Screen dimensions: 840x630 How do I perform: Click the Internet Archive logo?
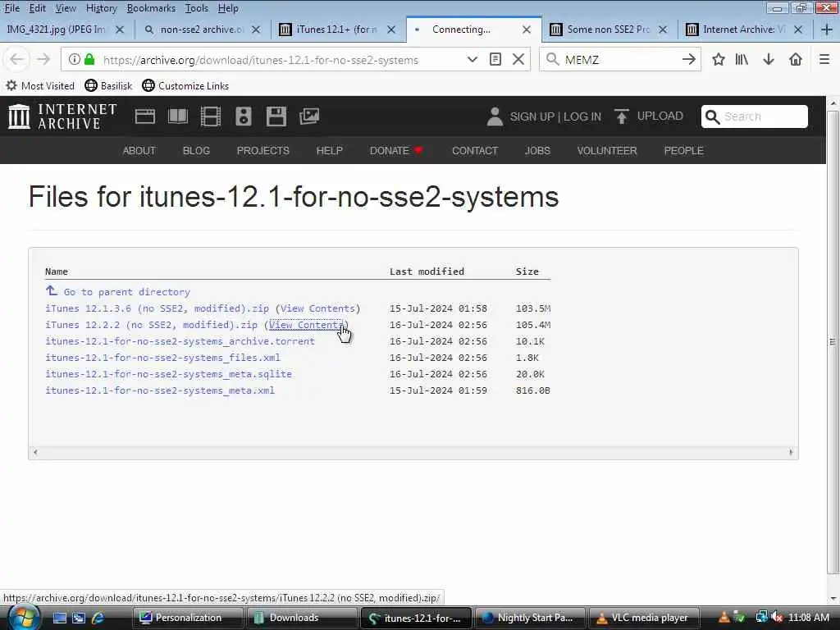tap(62, 116)
